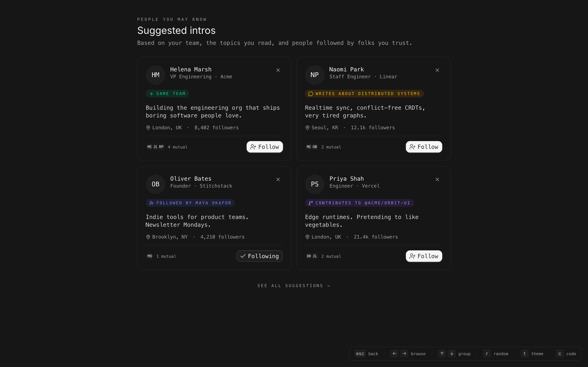Click the down arrow group key
The image size is (588, 367).
tap(452, 354)
